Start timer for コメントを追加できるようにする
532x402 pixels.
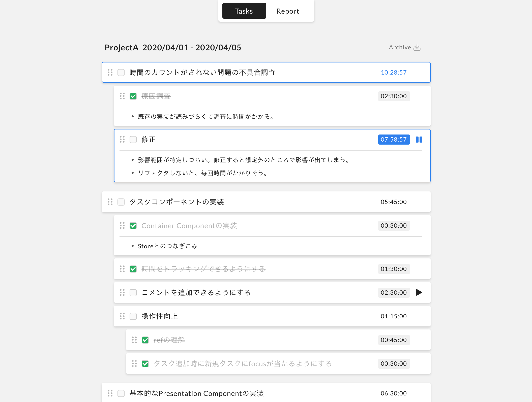(x=419, y=292)
